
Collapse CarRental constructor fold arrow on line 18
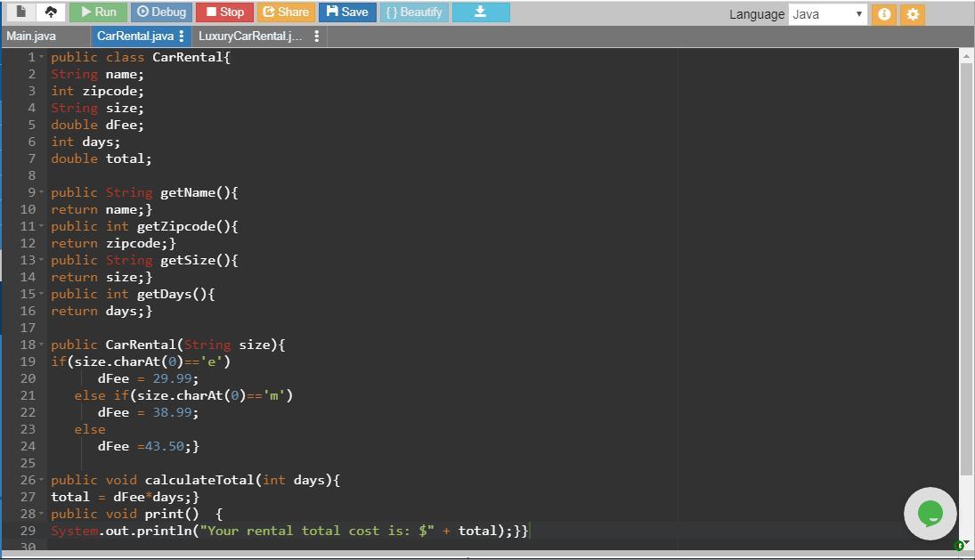coord(42,345)
